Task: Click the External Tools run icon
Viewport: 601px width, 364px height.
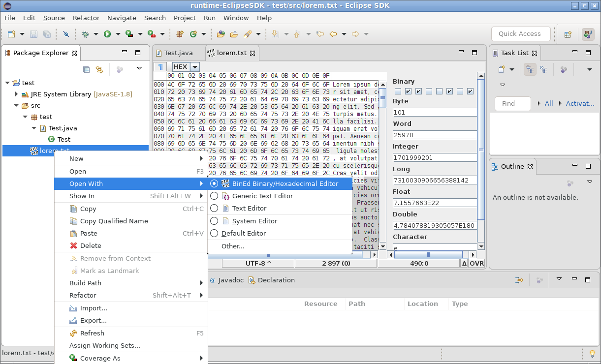Action: [151, 34]
